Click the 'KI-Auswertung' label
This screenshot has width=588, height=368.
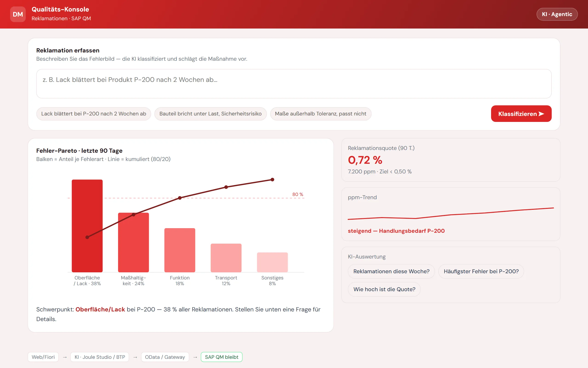367,256
